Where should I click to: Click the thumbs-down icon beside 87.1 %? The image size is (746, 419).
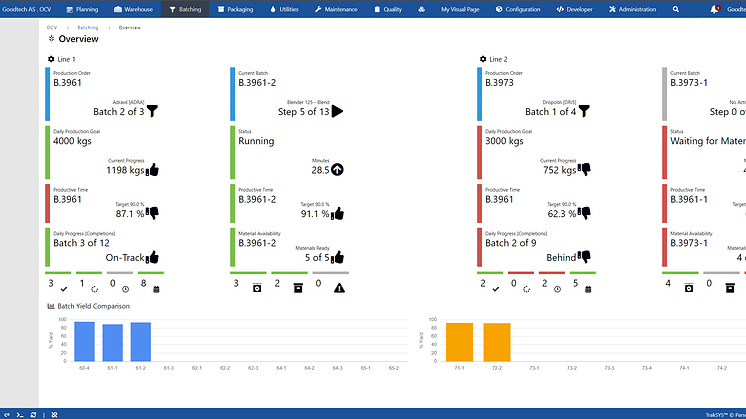pyautogui.click(x=153, y=213)
